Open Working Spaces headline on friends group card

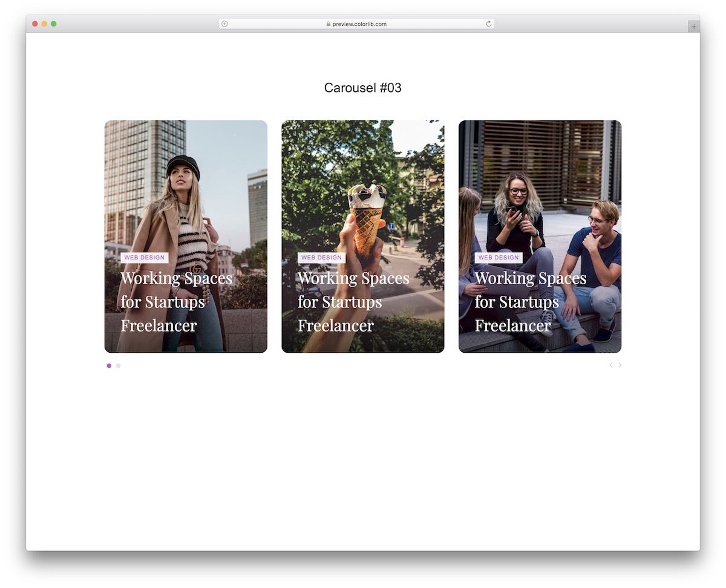click(530, 302)
